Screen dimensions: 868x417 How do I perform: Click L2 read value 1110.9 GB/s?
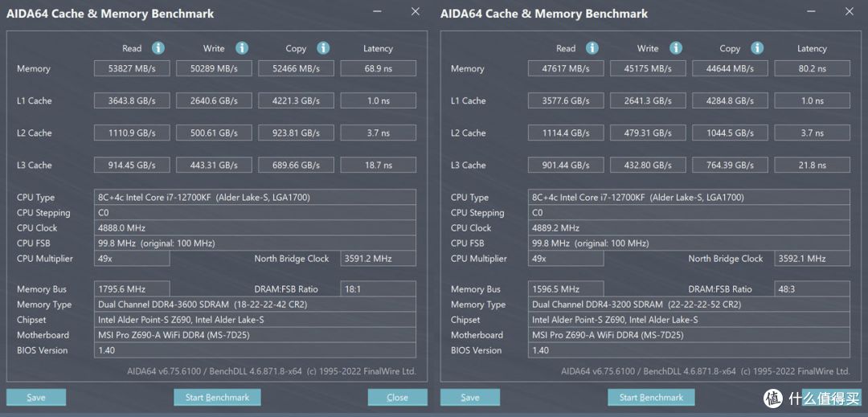point(132,133)
